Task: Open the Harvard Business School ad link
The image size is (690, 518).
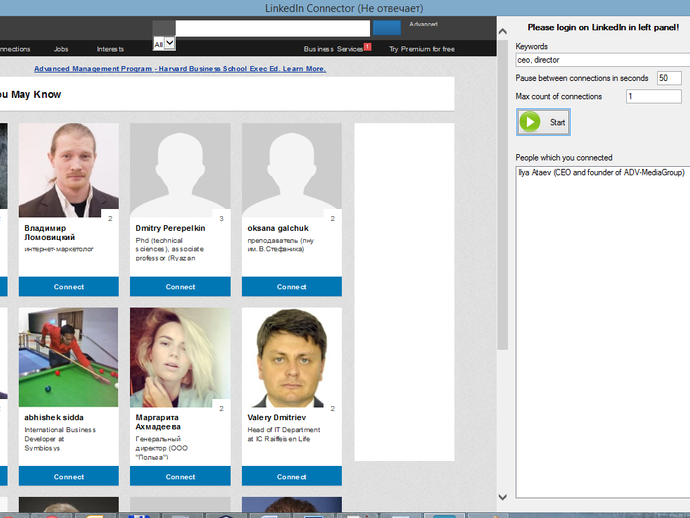Action: (180, 69)
